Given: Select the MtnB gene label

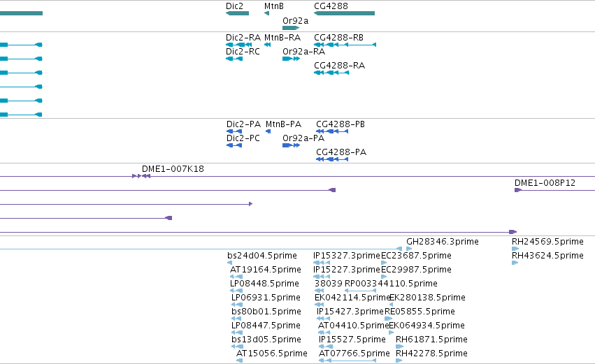Looking at the screenshot, I should coord(274,6).
